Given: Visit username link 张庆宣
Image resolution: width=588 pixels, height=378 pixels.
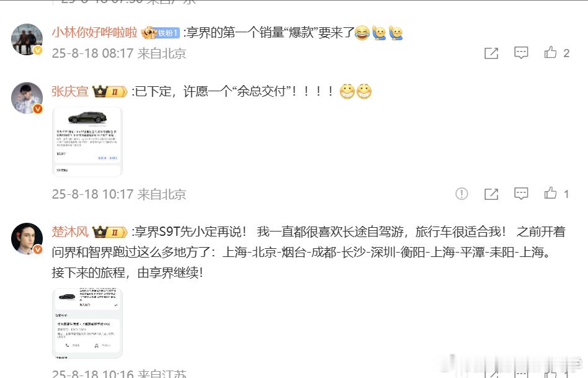Looking at the screenshot, I should (x=70, y=91).
